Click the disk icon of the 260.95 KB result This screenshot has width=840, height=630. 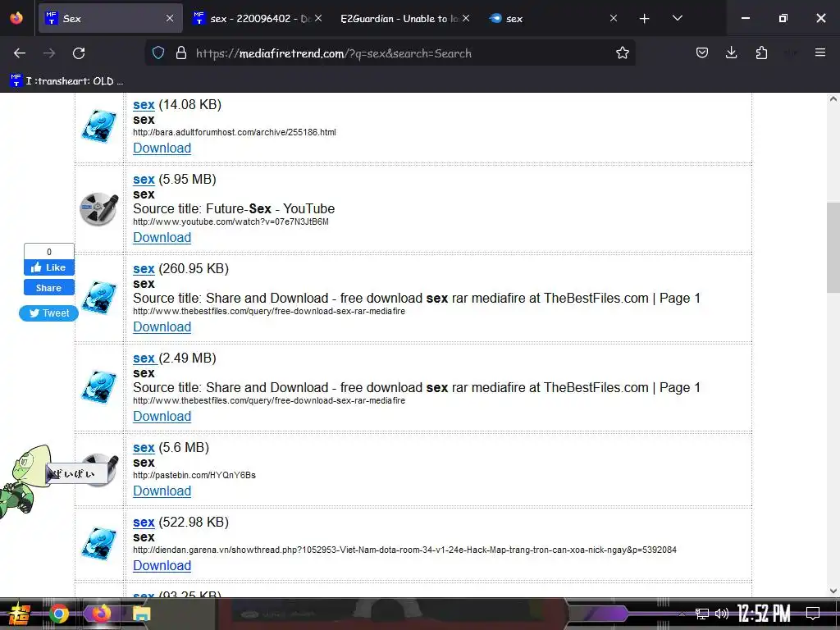(x=99, y=298)
